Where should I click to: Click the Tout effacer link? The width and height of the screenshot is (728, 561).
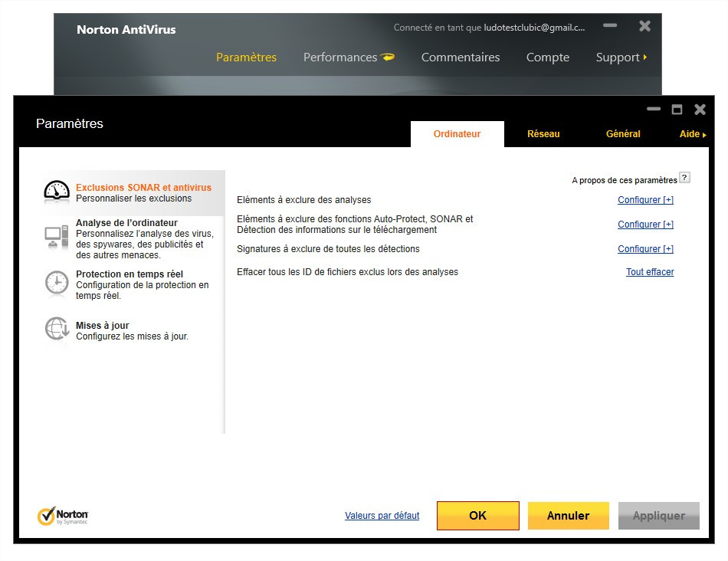650,272
